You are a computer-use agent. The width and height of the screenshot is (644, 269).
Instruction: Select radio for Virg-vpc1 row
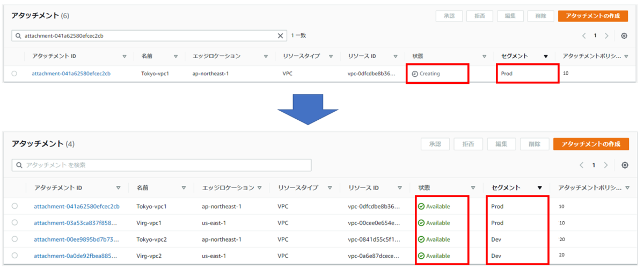14,223
